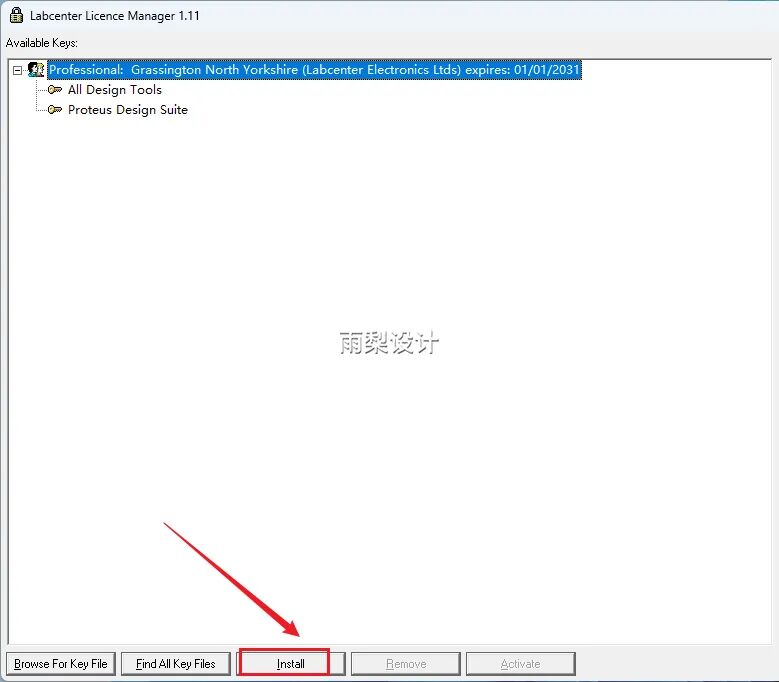Select the All Design Tools entry
779x682 pixels.
115,90
